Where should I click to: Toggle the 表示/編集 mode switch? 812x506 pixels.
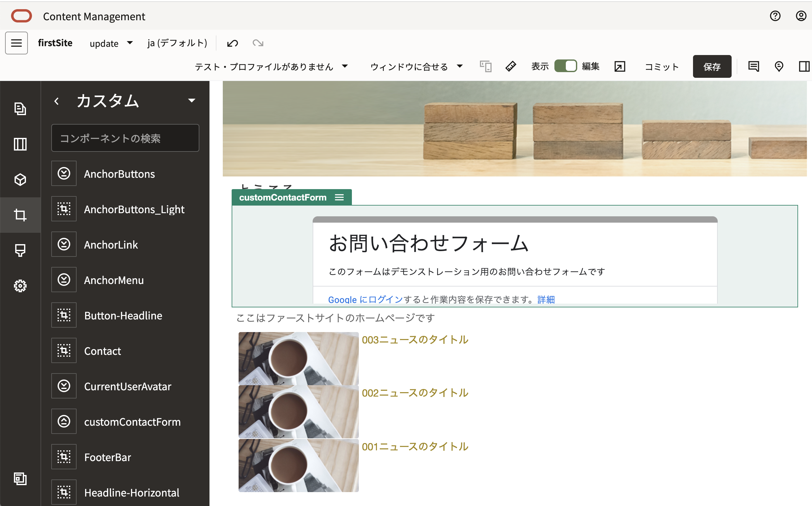click(565, 66)
